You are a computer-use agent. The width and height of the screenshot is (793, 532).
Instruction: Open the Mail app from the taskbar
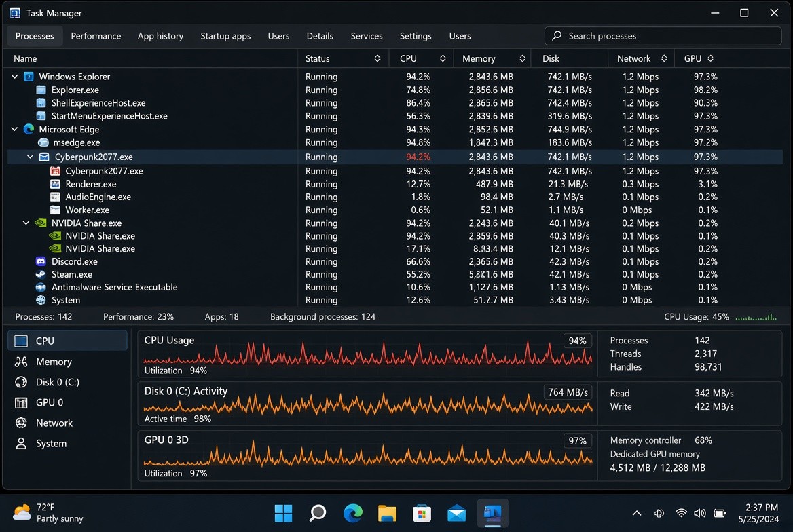pos(456,513)
